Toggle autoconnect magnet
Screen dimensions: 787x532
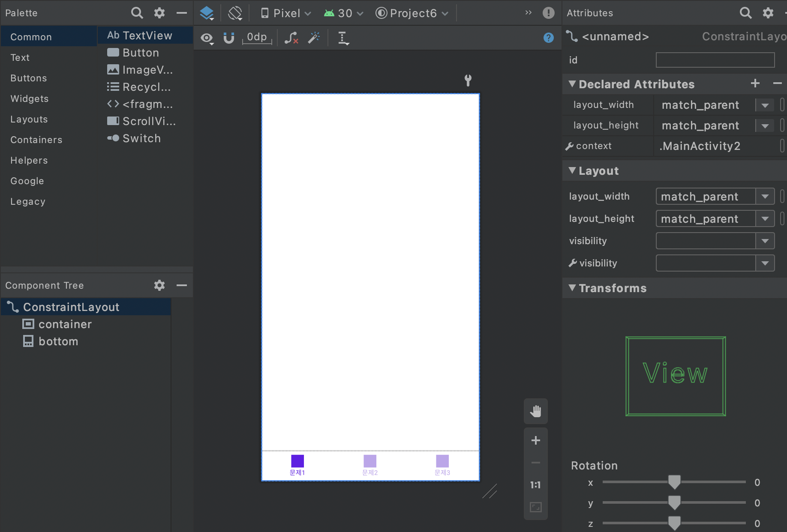click(x=229, y=38)
